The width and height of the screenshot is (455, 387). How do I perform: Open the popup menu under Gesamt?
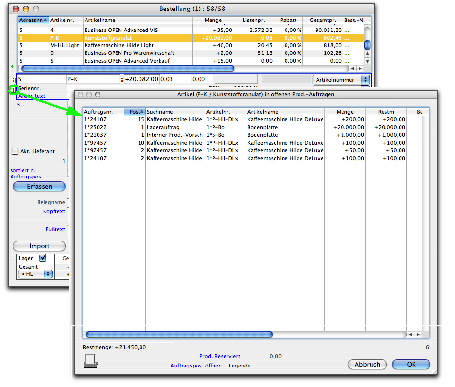(35, 274)
